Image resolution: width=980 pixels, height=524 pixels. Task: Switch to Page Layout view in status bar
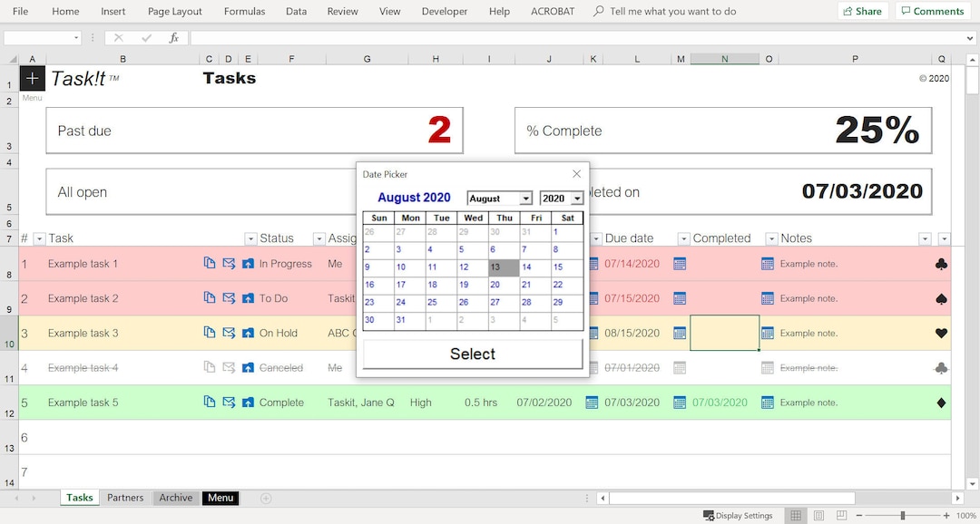pyautogui.click(x=818, y=515)
